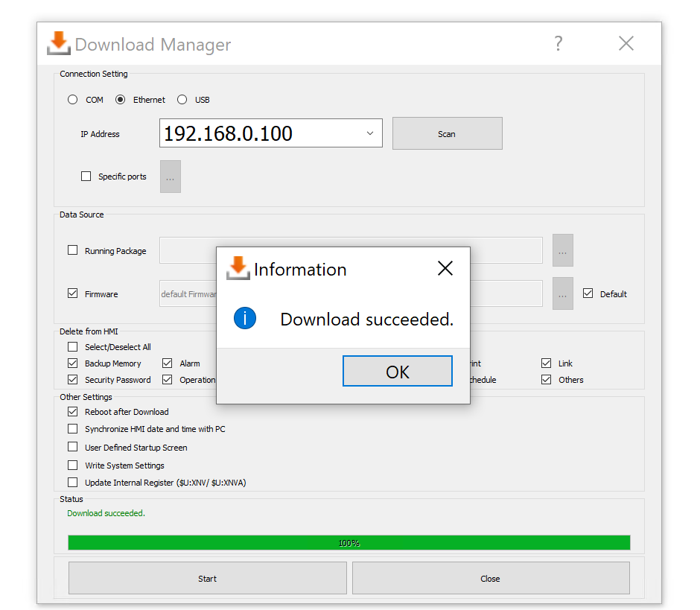The image size is (700, 610).
Task: Enable the Specific ports checkbox
Action: pyautogui.click(x=86, y=177)
